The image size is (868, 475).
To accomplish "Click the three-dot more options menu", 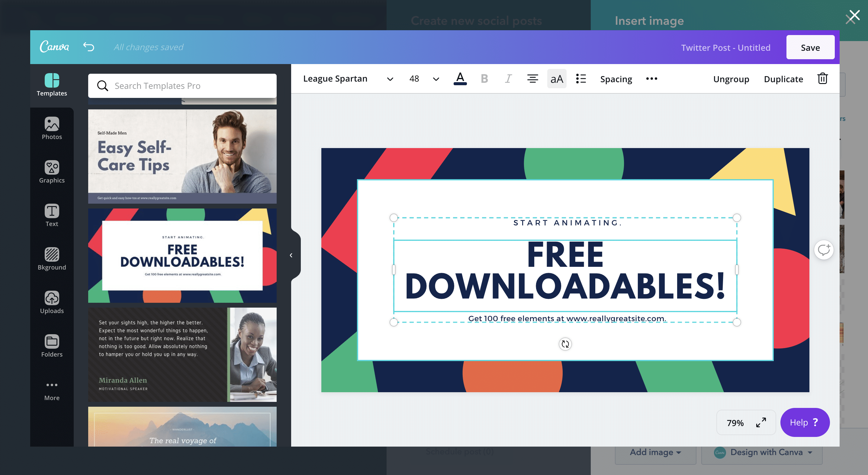I will click(x=651, y=78).
